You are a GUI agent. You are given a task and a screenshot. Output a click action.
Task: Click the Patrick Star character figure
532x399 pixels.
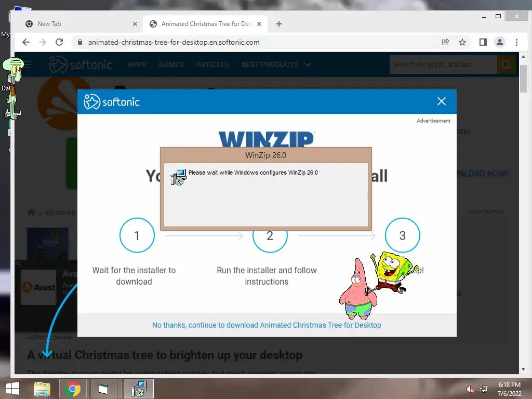pyautogui.click(x=358, y=289)
